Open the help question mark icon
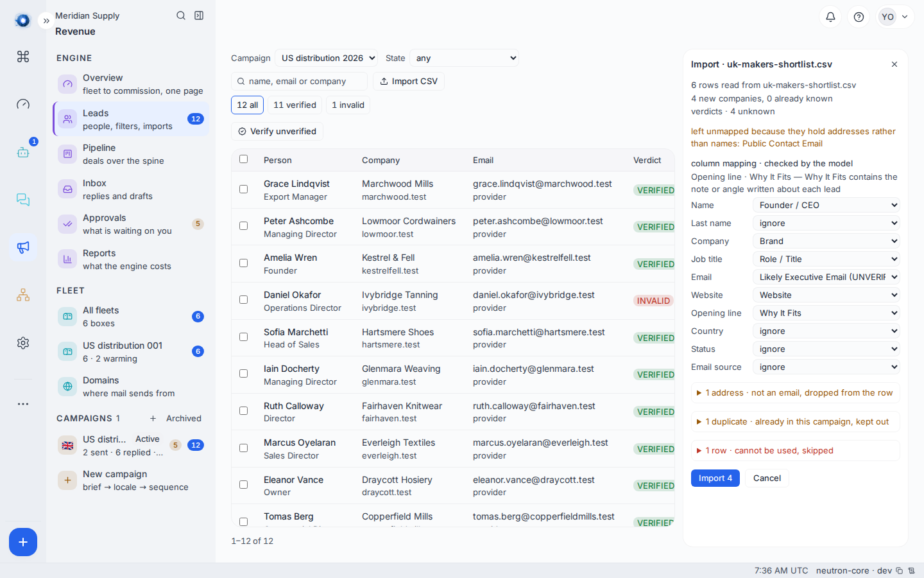The image size is (924, 578). pyautogui.click(x=859, y=17)
